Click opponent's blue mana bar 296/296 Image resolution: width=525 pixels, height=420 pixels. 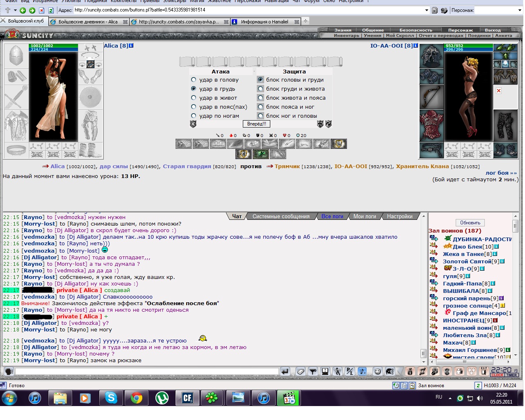tap(468, 49)
